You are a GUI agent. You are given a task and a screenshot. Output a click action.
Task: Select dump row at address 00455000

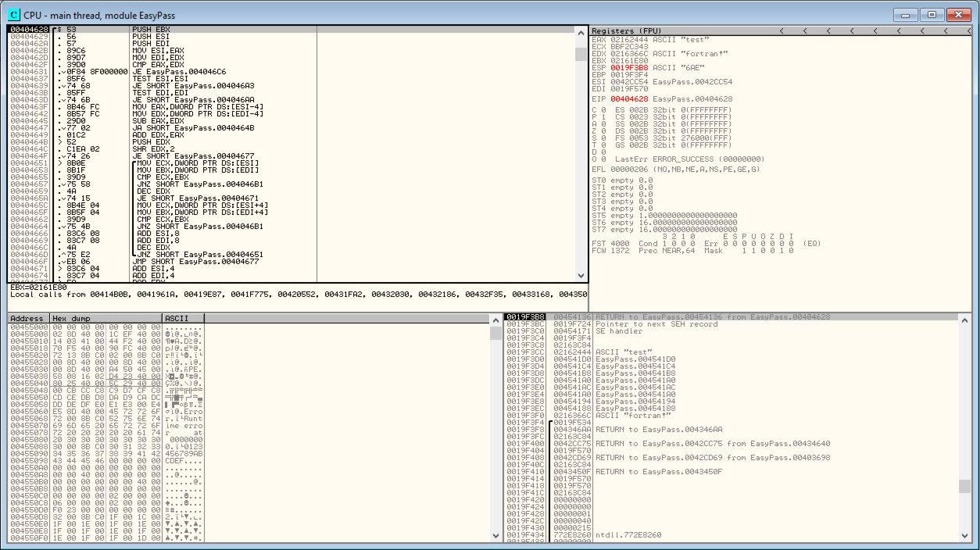(x=106, y=329)
